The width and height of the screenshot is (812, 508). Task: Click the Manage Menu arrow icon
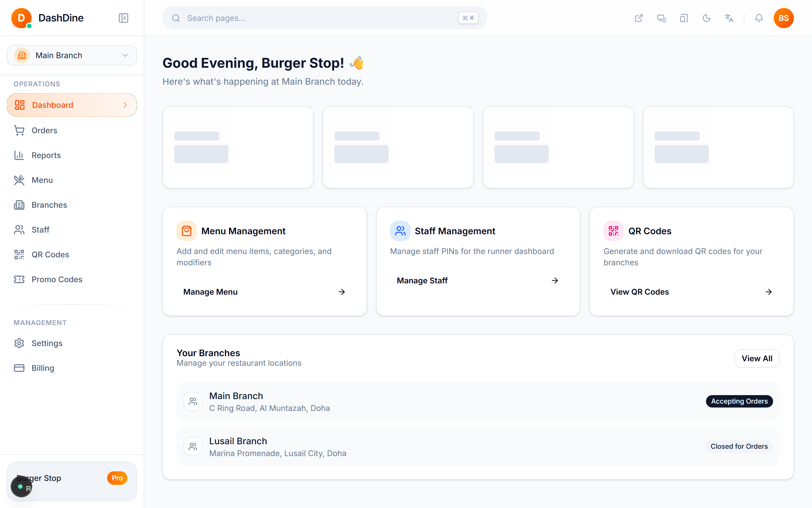point(342,292)
